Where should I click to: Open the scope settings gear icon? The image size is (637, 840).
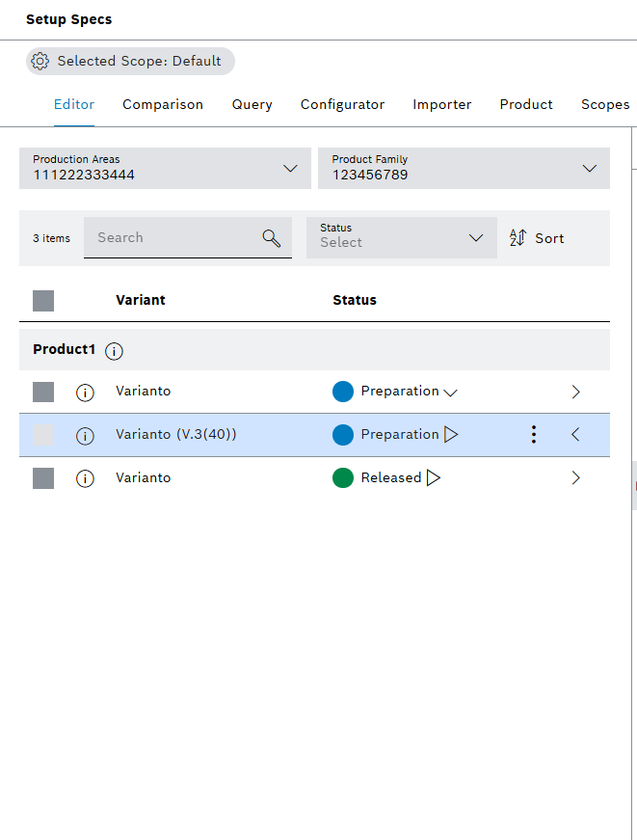(40, 61)
